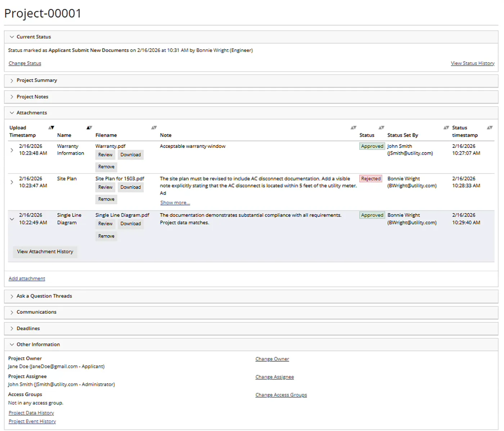
Task: Open the Change Assignee link
Action: [275, 377]
